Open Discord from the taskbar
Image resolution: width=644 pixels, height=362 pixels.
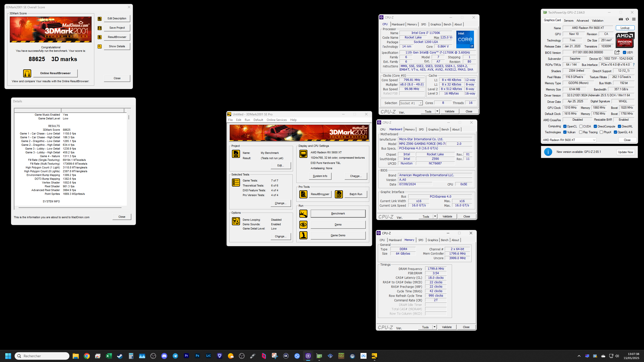click(164, 356)
